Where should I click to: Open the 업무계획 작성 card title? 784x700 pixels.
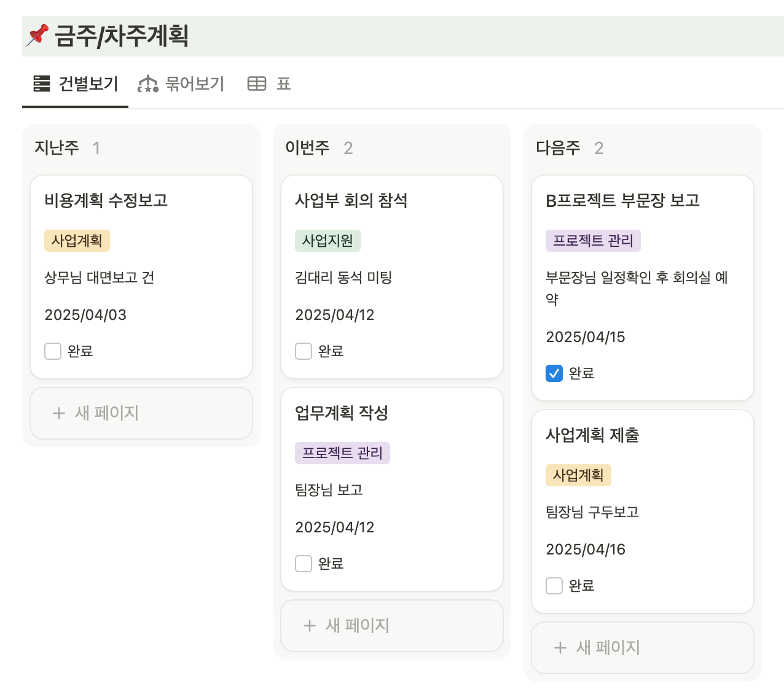point(342,413)
